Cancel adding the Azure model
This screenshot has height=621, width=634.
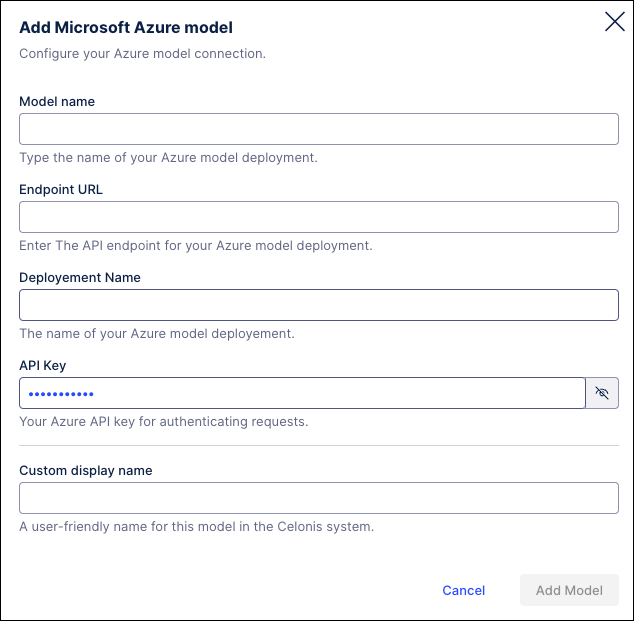(463, 590)
